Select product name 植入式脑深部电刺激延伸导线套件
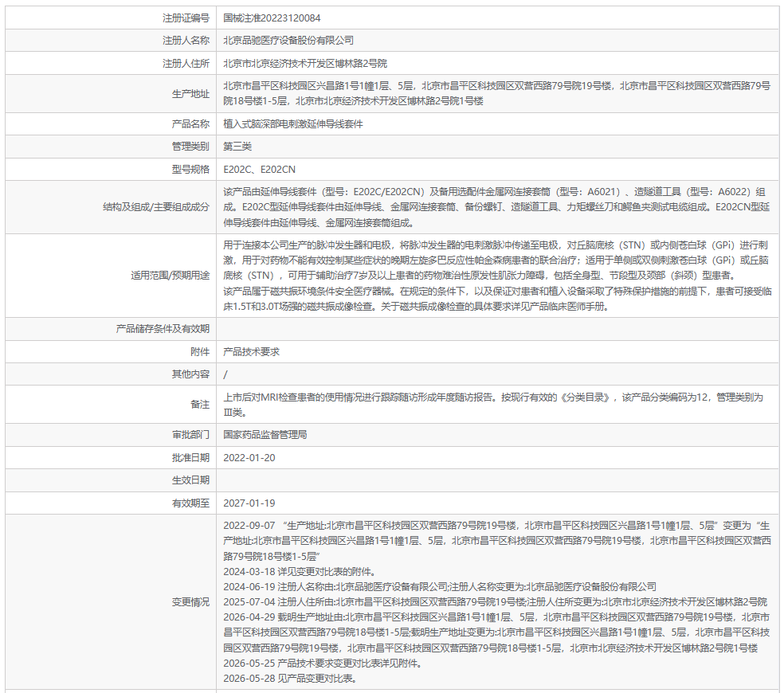 point(293,124)
